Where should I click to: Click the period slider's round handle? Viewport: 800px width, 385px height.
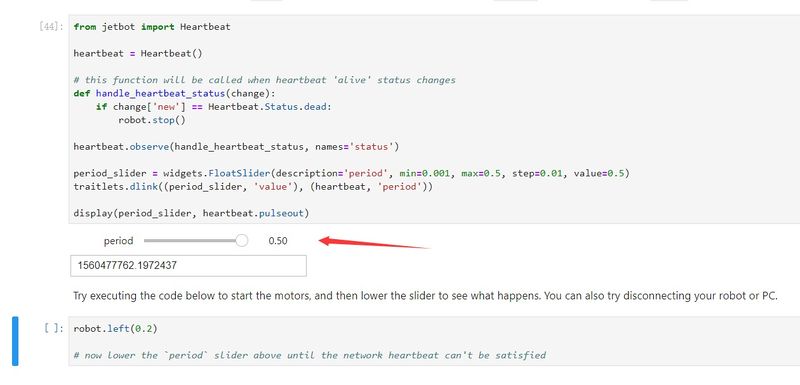pyautogui.click(x=242, y=241)
